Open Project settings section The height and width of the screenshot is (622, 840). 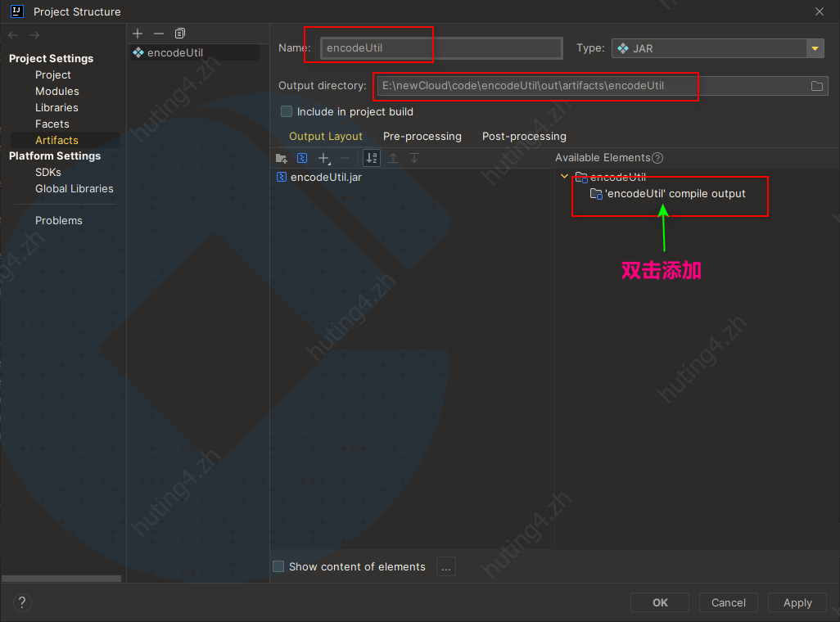tap(53, 75)
